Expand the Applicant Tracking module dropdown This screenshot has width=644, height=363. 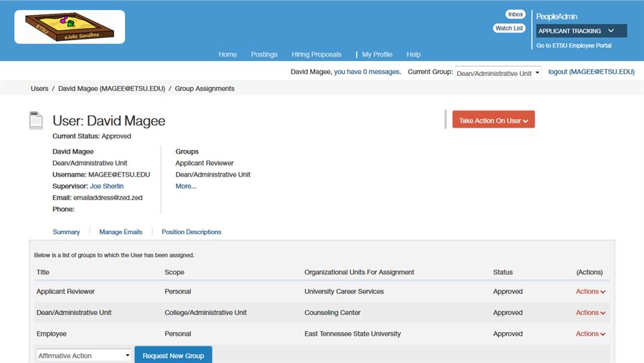coord(581,31)
